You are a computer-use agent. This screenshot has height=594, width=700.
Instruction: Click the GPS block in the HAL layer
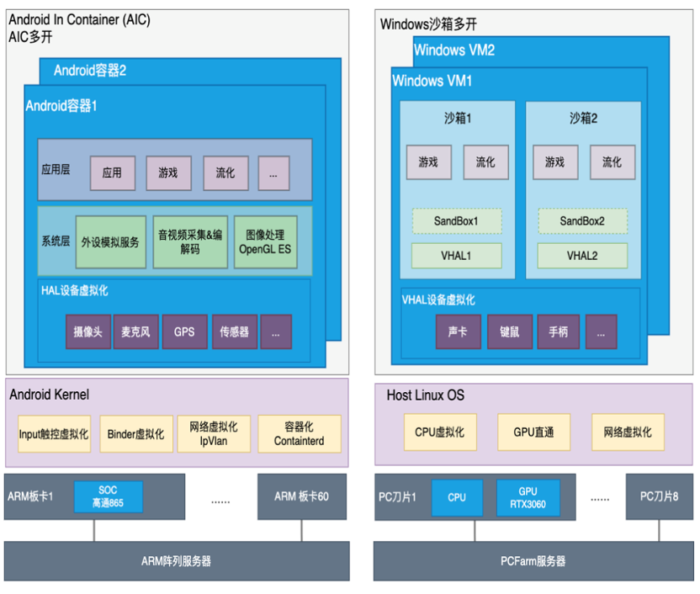184,331
